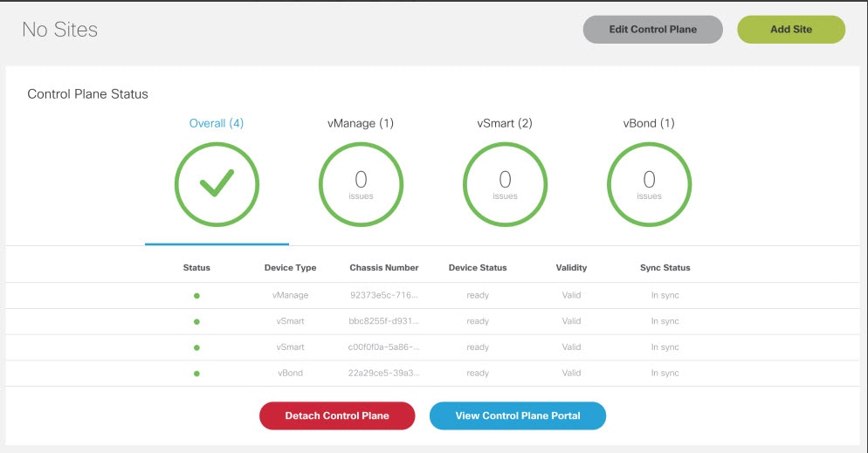The image size is (868, 453).
Task: Click status dot of vSmart c00f0f0a row
Action: (196, 348)
